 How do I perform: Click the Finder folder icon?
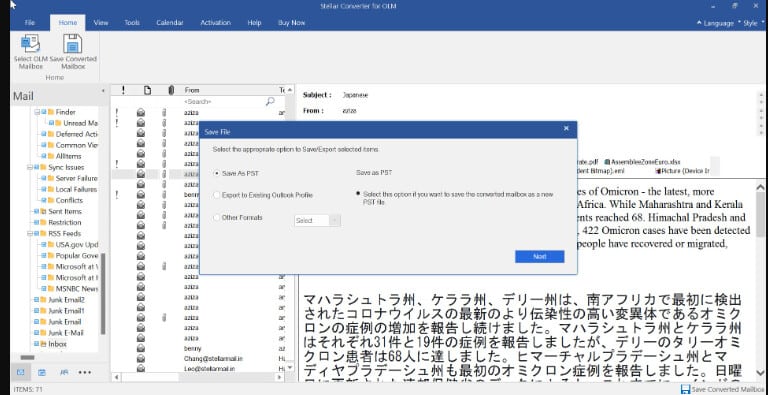click(50, 112)
